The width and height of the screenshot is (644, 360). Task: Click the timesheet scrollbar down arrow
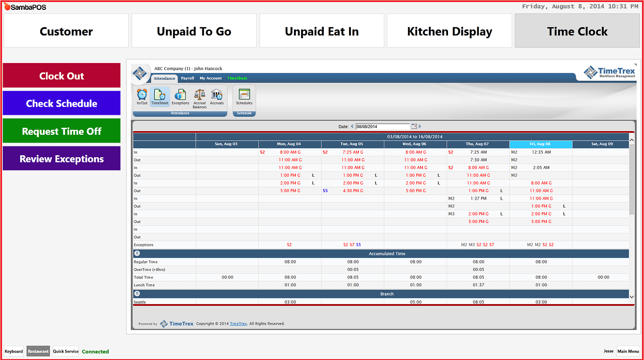coord(632,297)
